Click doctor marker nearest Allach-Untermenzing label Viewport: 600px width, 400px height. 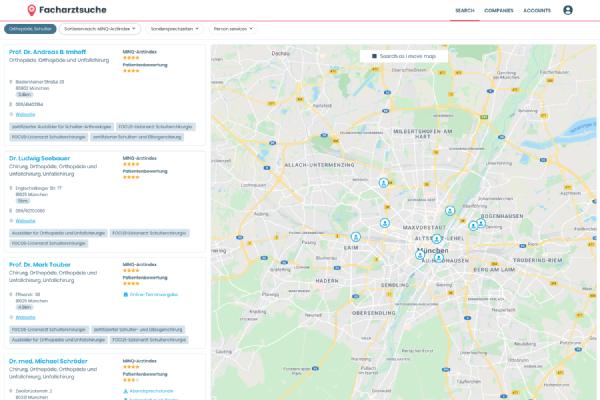coord(383,183)
